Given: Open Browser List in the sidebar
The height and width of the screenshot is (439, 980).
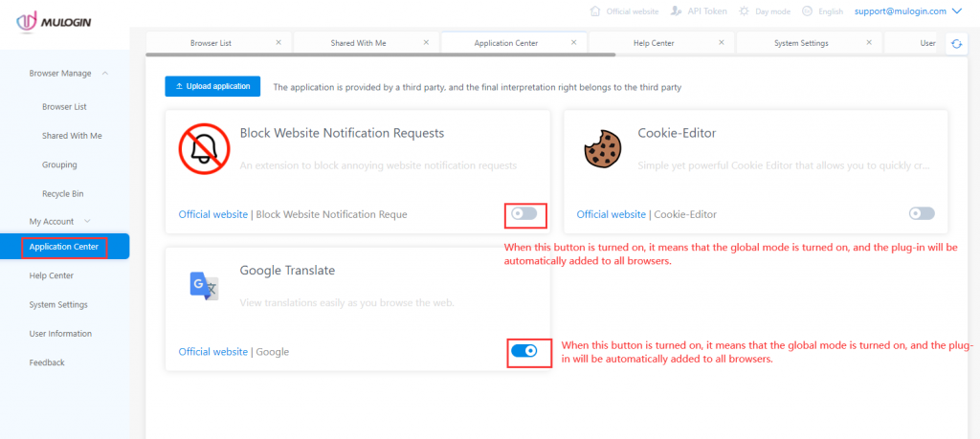Looking at the screenshot, I should 64,107.
